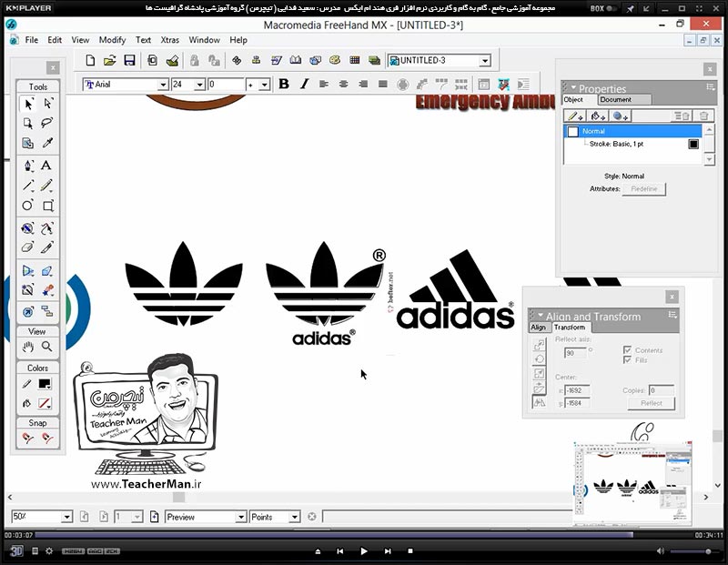
Task: Select the Line tool
Action: point(28,186)
